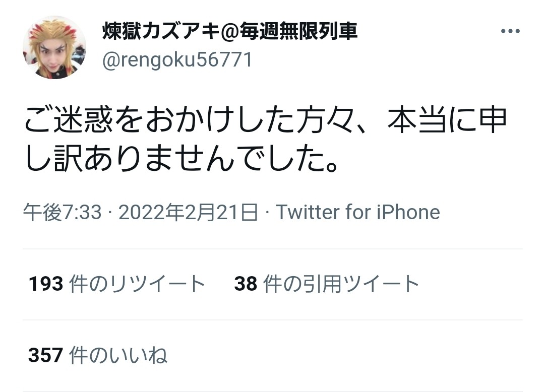Click the @rengoku56771 handle

pyautogui.click(x=177, y=60)
